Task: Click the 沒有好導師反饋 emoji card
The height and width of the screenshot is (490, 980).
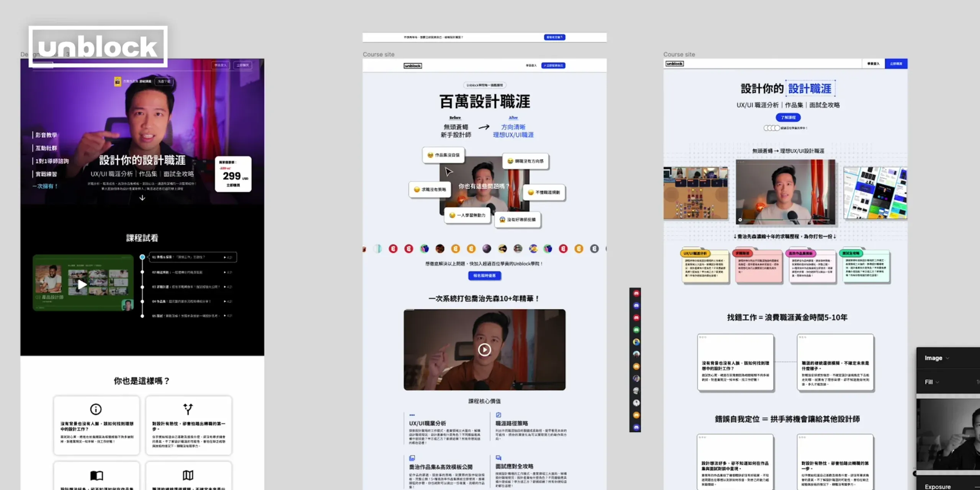Action: [x=518, y=220]
